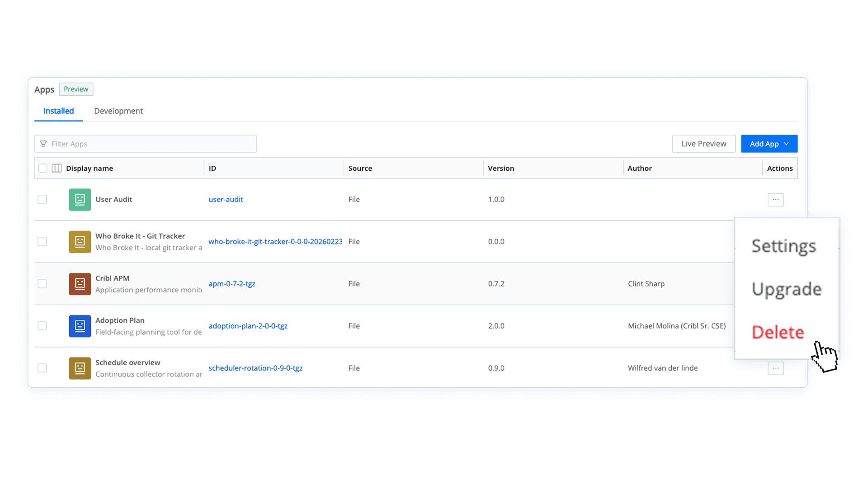
Task: Check the User Audit row checkbox
Action: point(42,199)
